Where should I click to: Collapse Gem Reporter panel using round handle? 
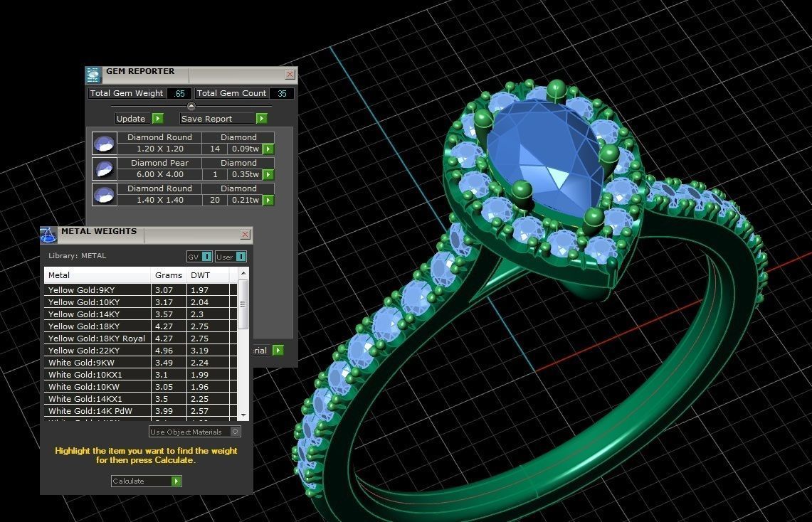pos(191,106)
